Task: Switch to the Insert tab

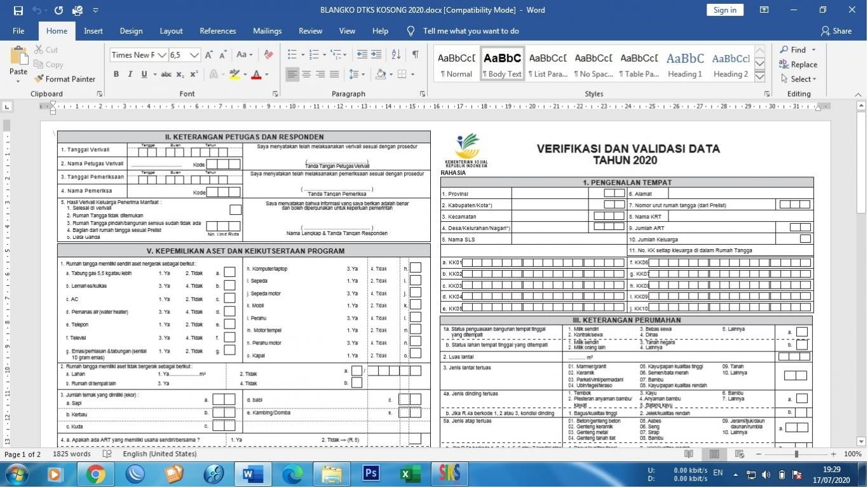Action: pos(93,30)
